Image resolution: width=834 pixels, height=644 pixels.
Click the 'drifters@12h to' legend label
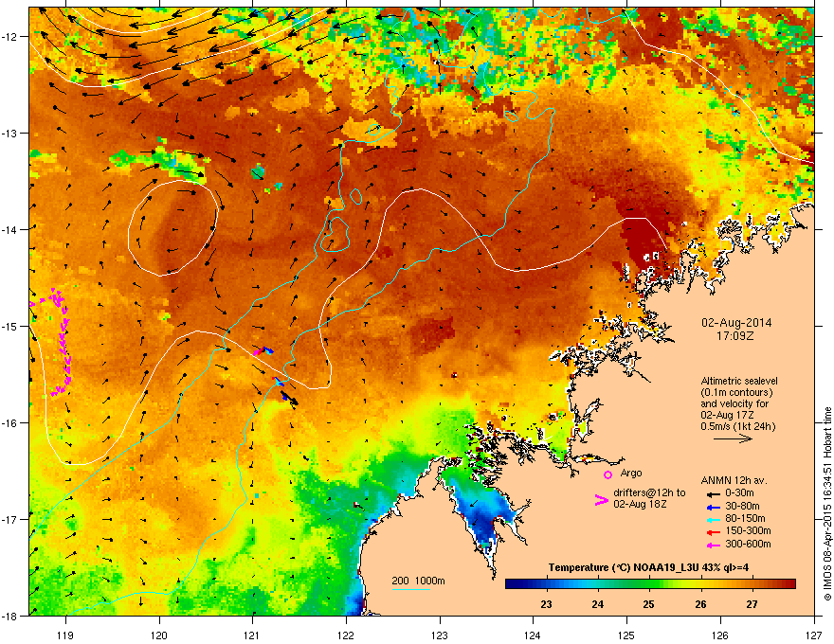coord(649,492)
